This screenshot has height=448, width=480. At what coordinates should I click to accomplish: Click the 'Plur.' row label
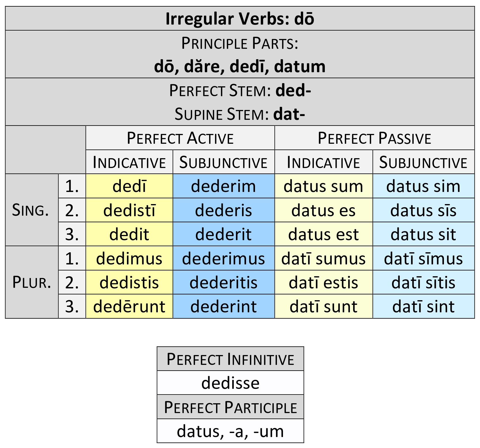[x=31, y=282]
